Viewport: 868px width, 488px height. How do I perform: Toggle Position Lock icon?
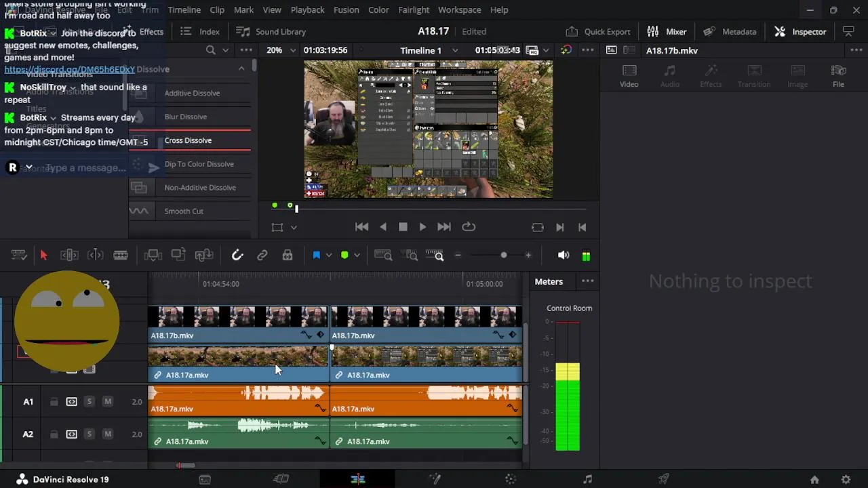point(288,255)
